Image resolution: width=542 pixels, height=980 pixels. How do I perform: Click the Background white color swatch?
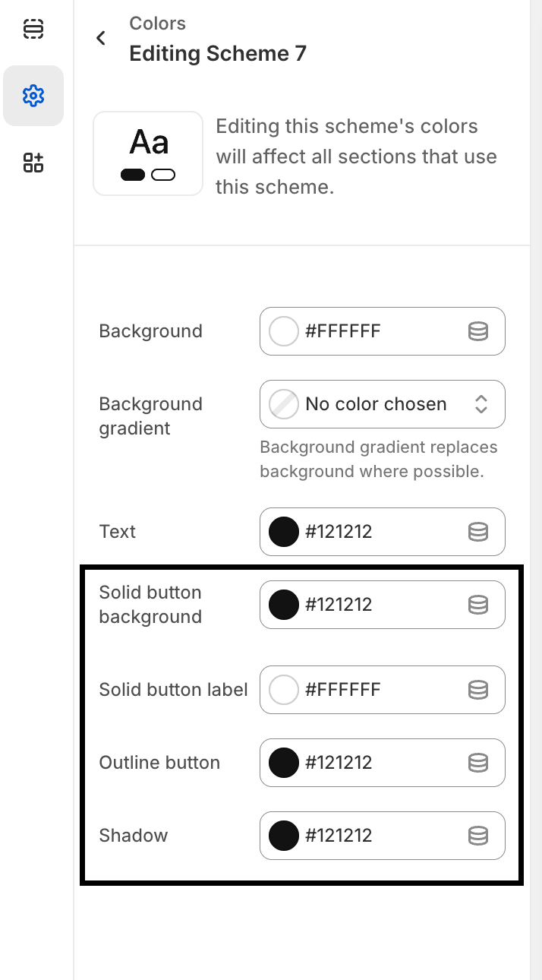click(x=284, y=331)
